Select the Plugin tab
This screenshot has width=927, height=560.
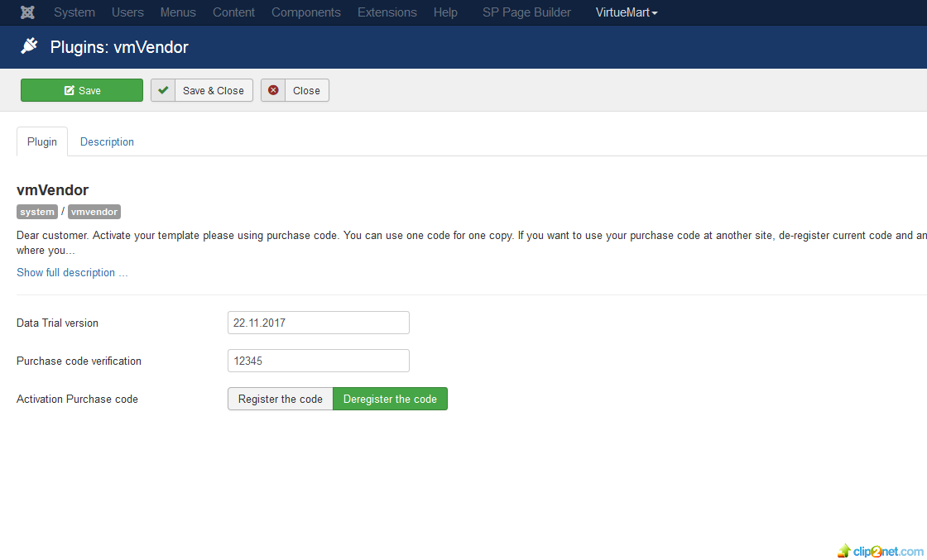coord(42,141)
